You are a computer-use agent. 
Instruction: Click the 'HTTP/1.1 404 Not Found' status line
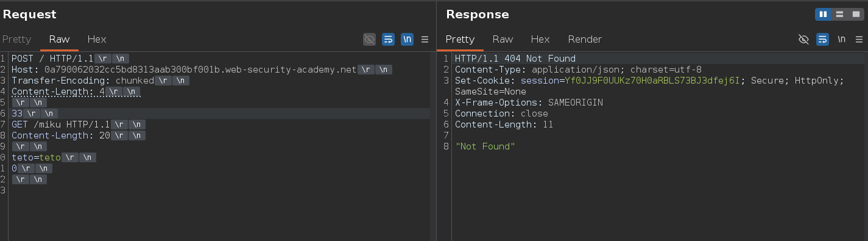[515, 59]
